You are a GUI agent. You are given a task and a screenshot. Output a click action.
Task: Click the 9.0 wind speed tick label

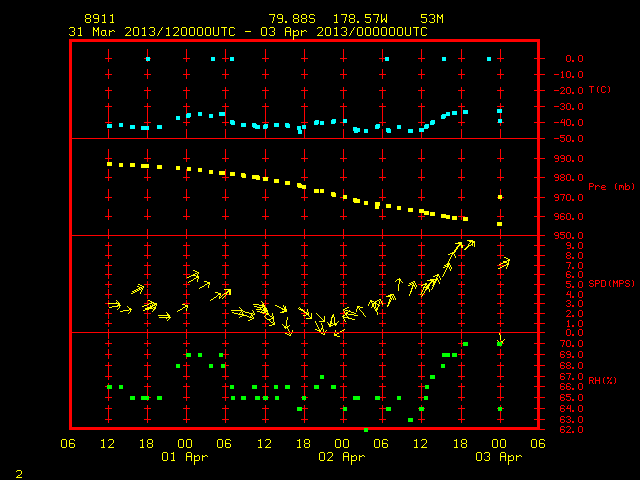574,246
